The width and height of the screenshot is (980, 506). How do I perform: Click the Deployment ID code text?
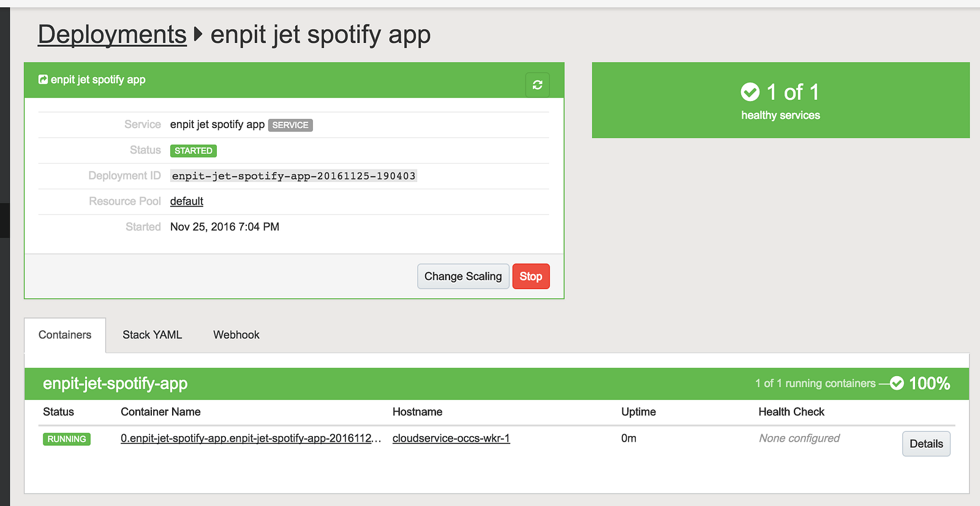point(293,176)
